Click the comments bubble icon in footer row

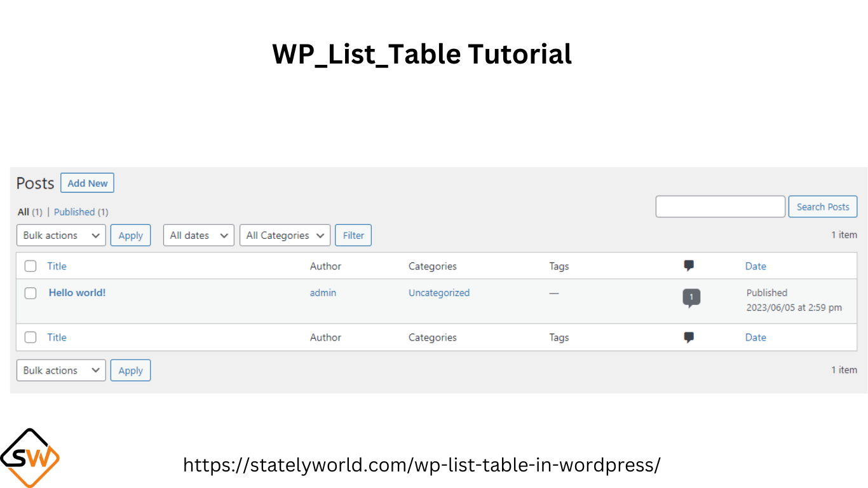pos(688,337)
